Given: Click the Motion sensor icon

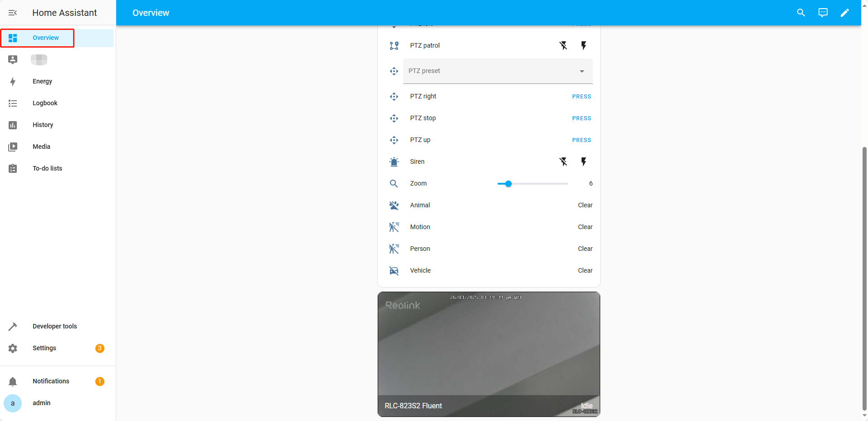Looking at the screenshot, I should pyautogui.click(x=394, y=227).
